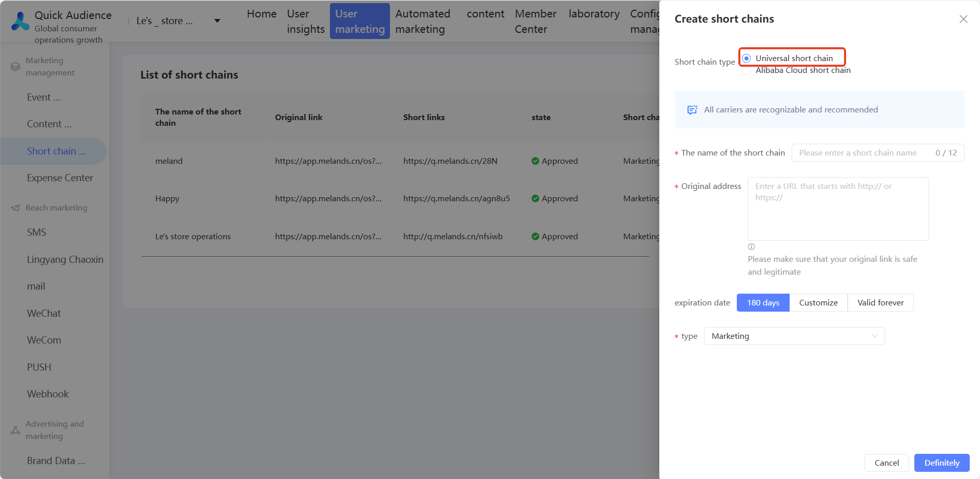This screenshot has height=479, width=980.
Task: Select Alibaba Cloud short chain radio option
Action: click(x=747, y=71)
